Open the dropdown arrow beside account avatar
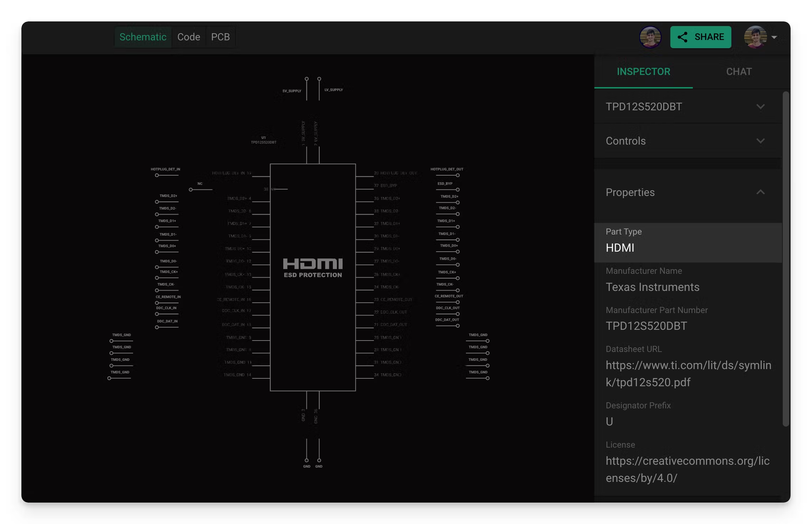 pyautogui.click(x=774, y=37)
